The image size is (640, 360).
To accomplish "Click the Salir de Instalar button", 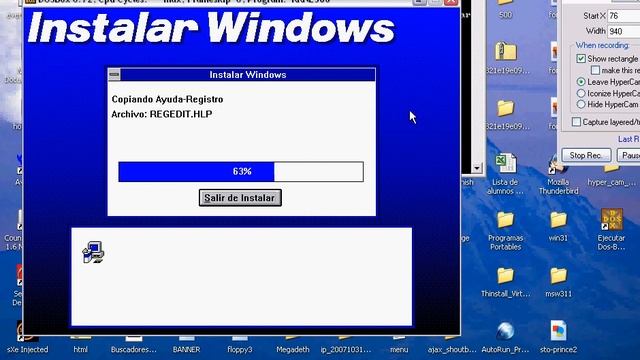I will 240,198.
